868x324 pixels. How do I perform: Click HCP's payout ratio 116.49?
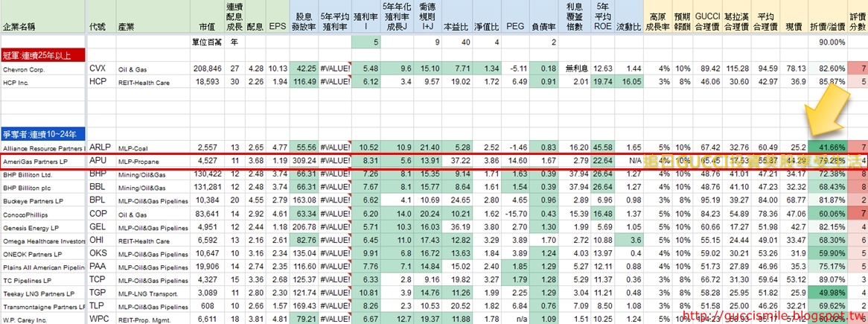point(304,82)
